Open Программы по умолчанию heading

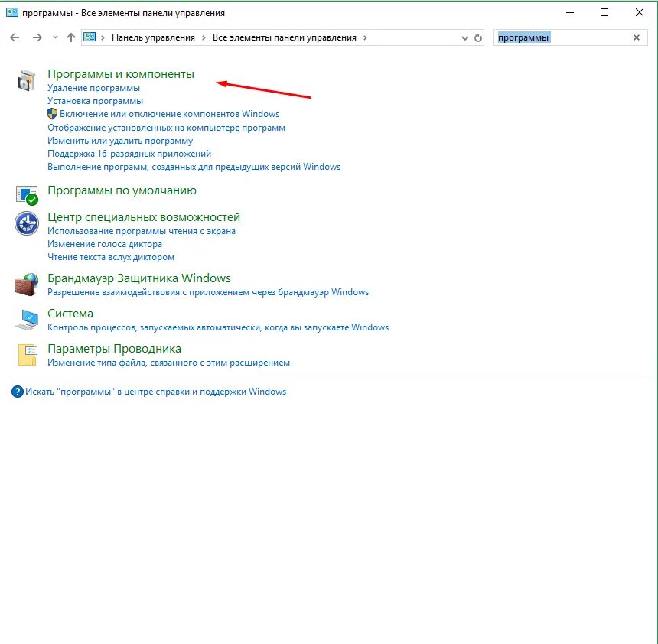pos(122,190)
